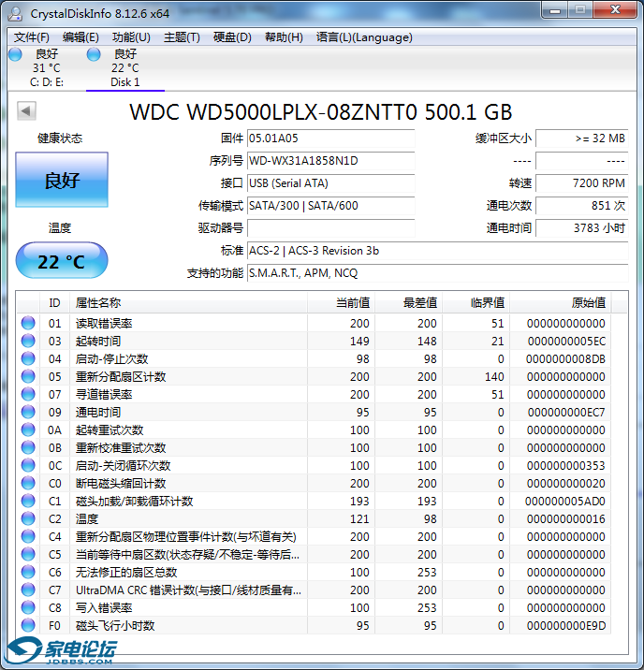Open the 主题(T) menu

(182, 37)
